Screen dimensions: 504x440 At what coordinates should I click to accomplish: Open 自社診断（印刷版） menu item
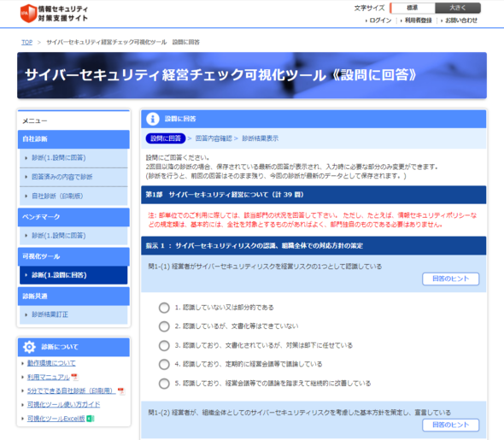[x=73, y=196]
